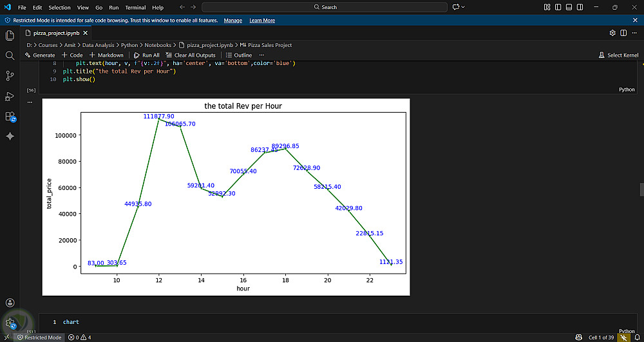Image resolution: width=644 pixels, height=342 pixels.
Task: Open the Source Control view
Action: click(10, 76)
